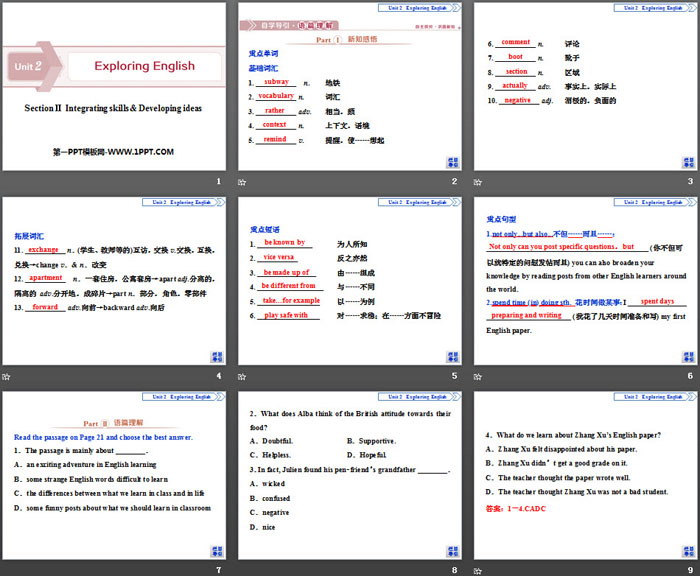The width and height of the screenshot is (700, 576).
Task: Select slide 5 thumbnail with key phrases
Action: pyautogui.click(x=350, y=281)
